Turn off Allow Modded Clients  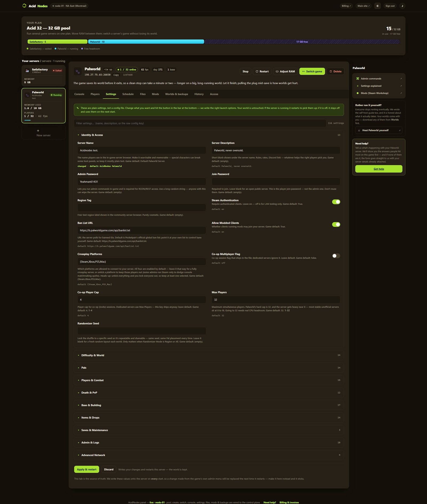pyautogui.click(x=336, y=225)
